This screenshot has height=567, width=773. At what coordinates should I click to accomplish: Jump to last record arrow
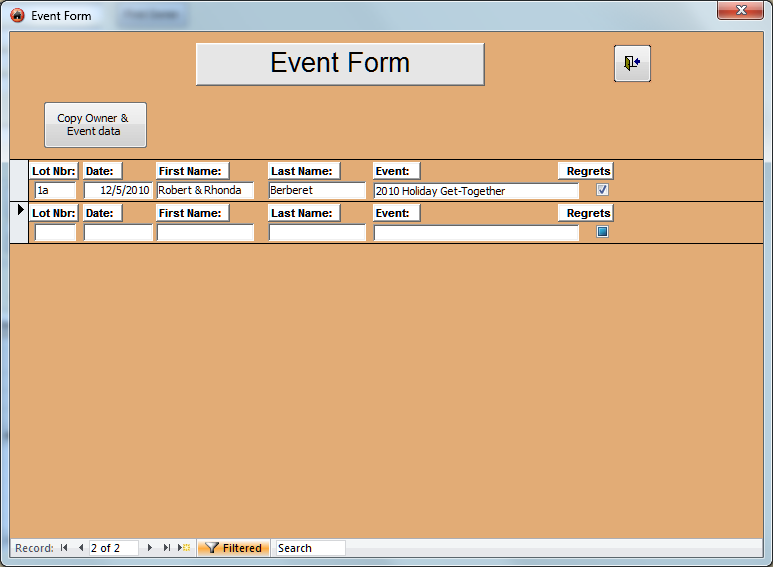click(167, 548)
